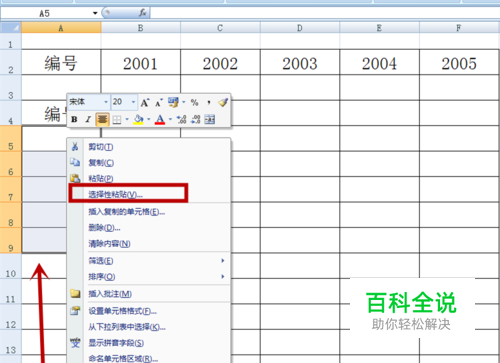Click cell containing 2005
The width and height of the screenshot is (500, 363).
coord(459,62)
